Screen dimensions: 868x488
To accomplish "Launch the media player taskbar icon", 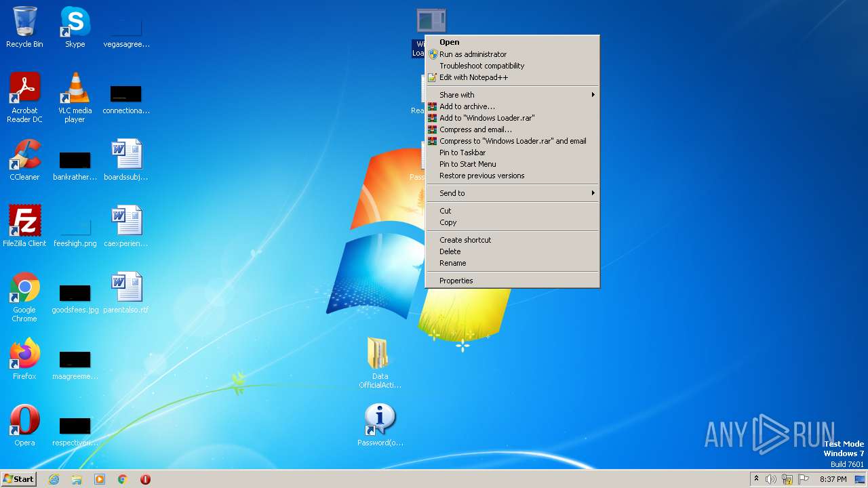I will point(100,479).
